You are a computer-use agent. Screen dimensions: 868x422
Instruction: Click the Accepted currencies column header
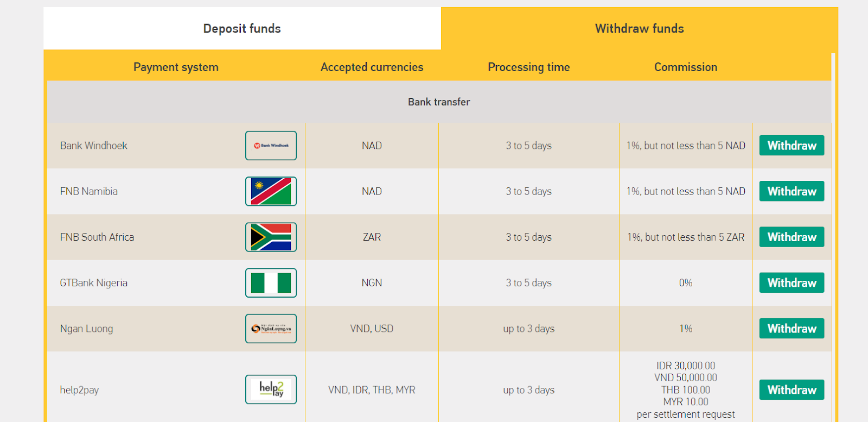pos(372,67)
